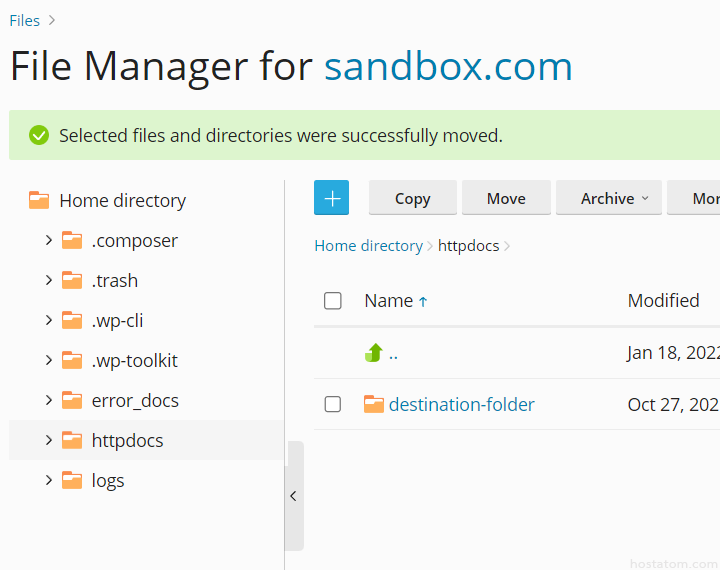Click the blue plus add button
The height and width of the screenshot is (570, 720).
coord(331,198)
